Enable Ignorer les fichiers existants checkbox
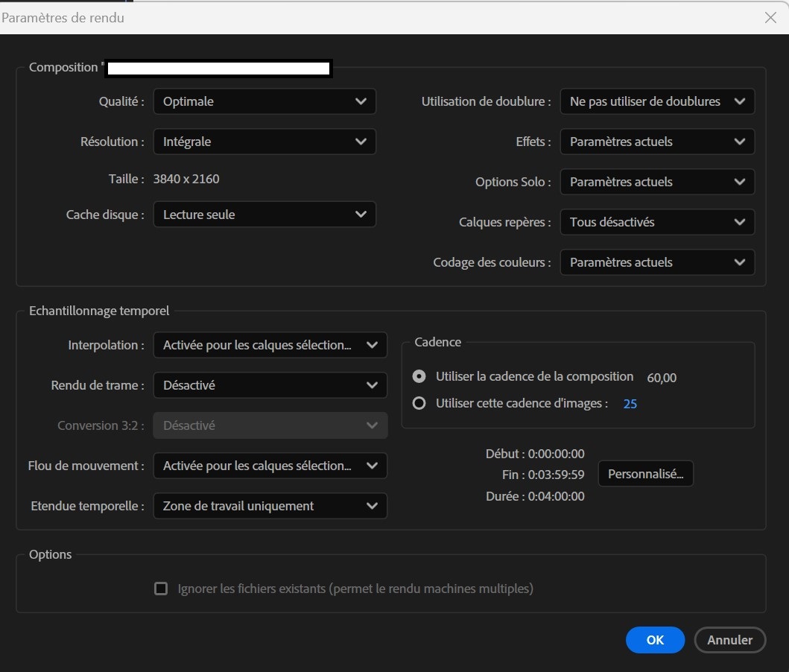This screenshot has height=672, width=789. click(x=161, y=589)
